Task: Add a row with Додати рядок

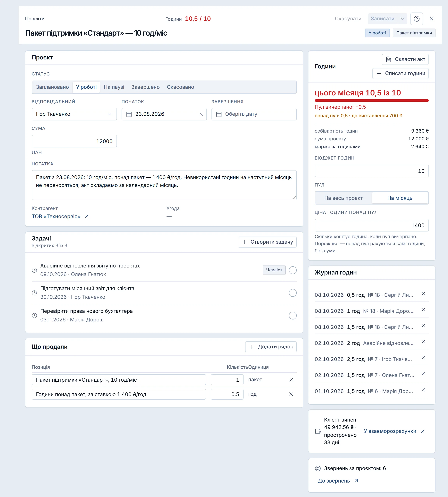Action: [271, 347]
